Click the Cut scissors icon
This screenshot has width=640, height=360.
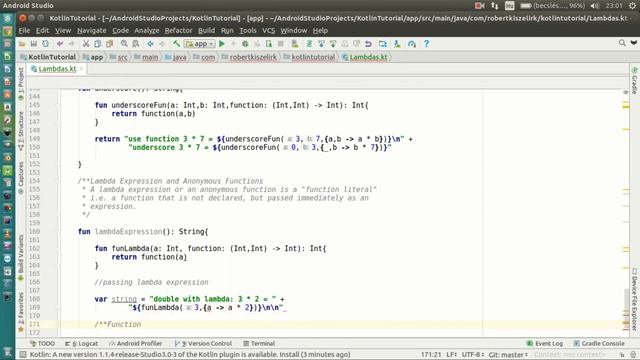coord(86,44)
